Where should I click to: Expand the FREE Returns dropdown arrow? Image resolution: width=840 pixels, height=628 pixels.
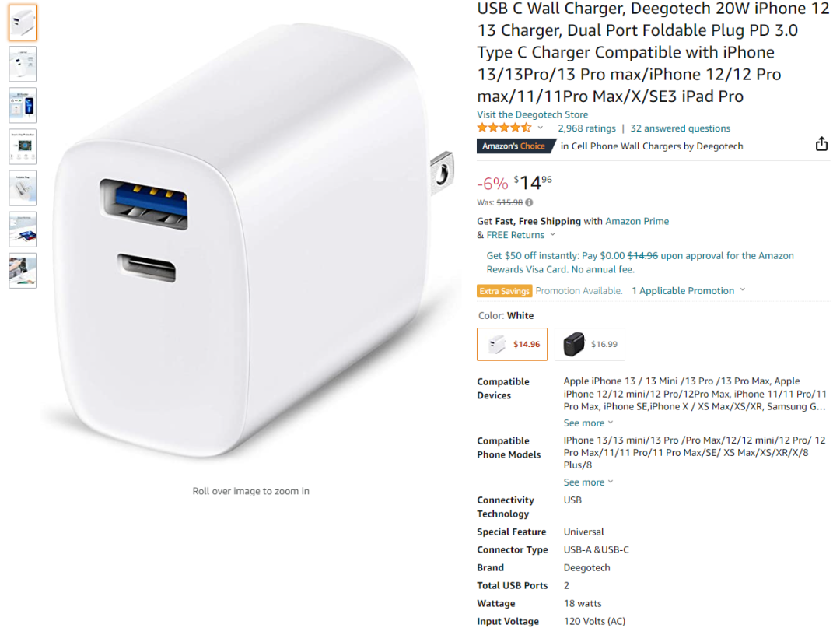pos(553,235)
